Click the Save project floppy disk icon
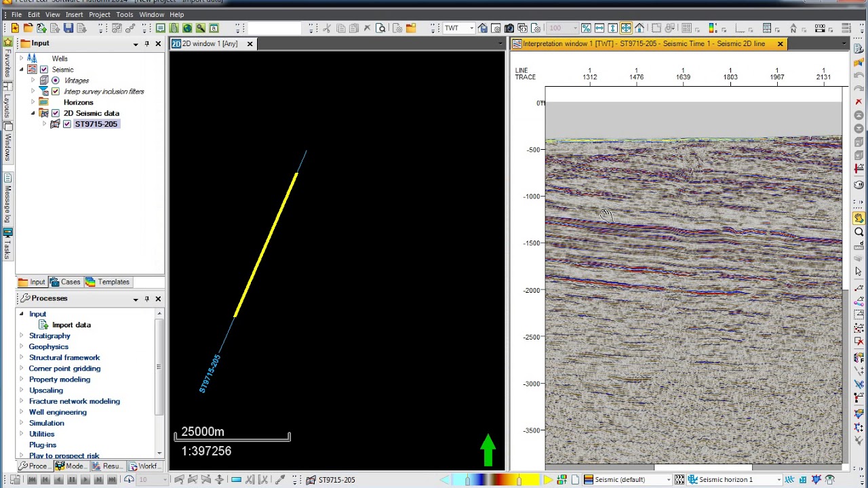 click(68, 28)
